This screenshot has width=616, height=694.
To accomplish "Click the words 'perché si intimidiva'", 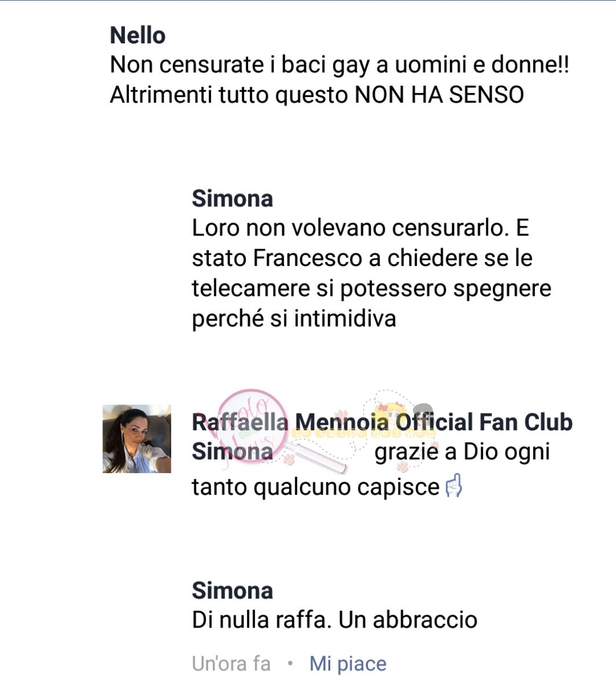I will pos(294,319).
